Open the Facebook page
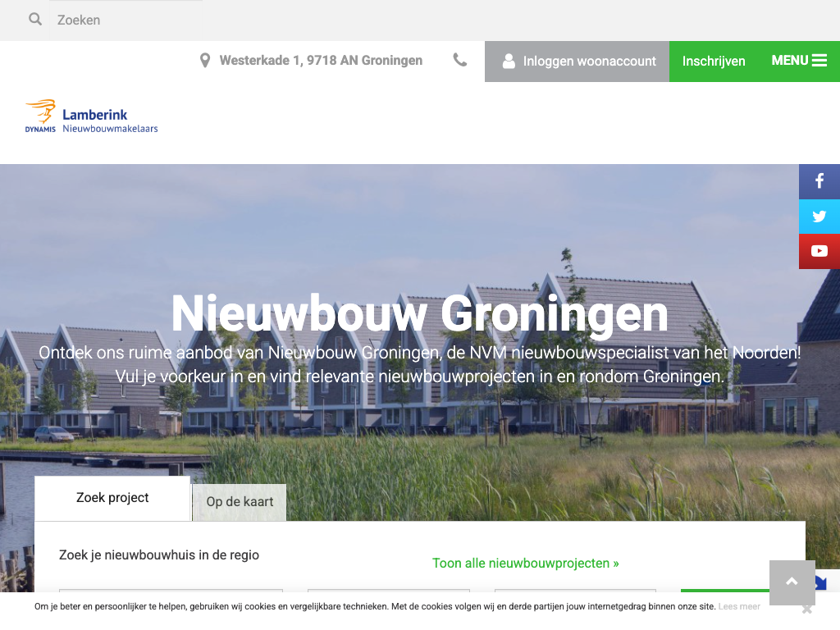Screen dimensions: 840x630 pyautogui.click(x=819, y=181)
